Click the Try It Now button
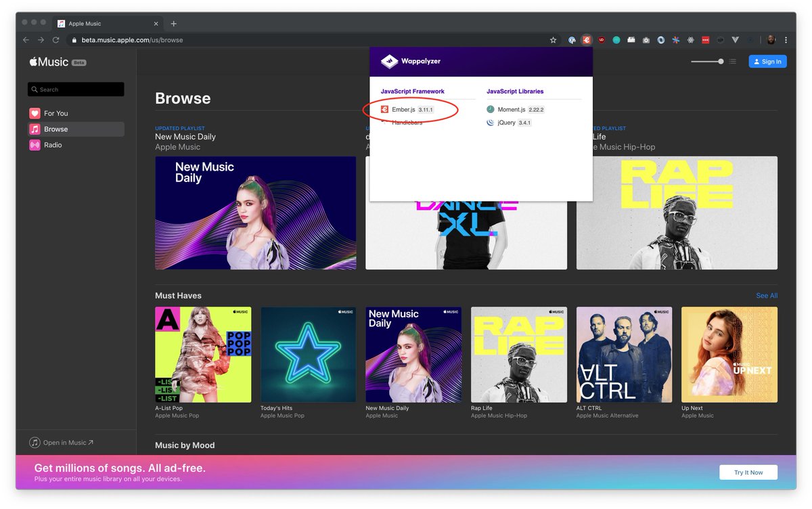Screen dimensions: 812x509 pos(748,472)
